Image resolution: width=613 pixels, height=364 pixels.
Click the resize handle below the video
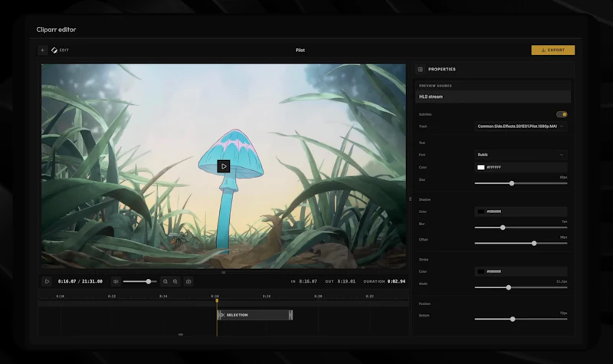click(224, 273)
